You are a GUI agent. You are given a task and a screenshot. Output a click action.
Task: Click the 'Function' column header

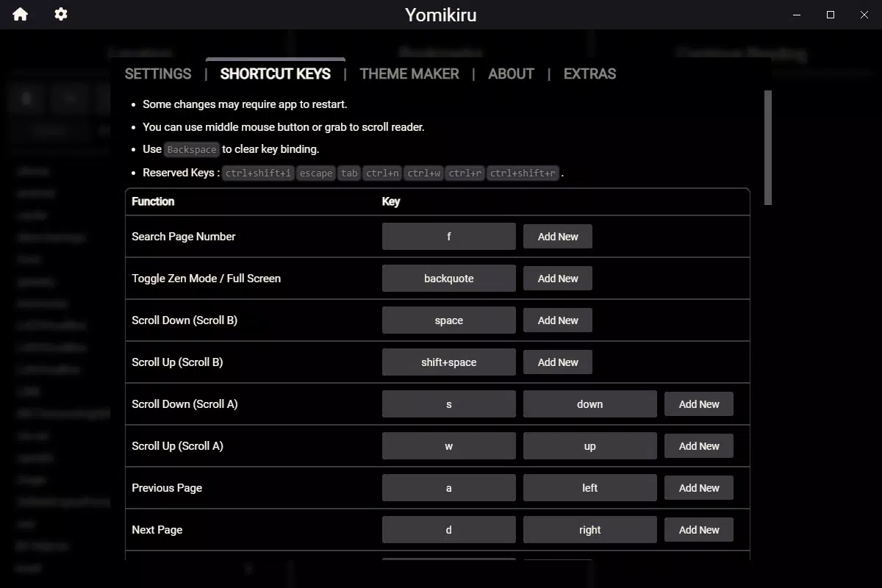pos(153,201)
